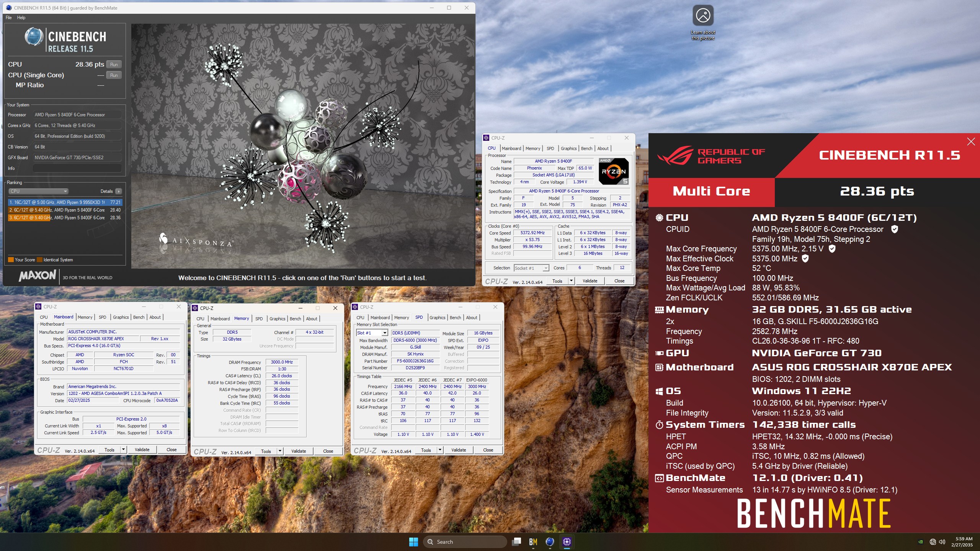Click the Windows Start button on taskbar

pos(413,541)
